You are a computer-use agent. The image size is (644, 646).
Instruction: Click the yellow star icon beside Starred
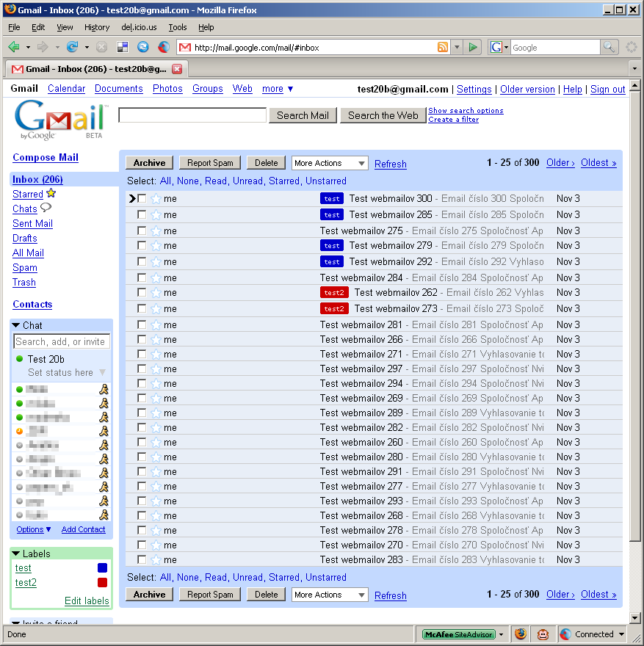51,193
